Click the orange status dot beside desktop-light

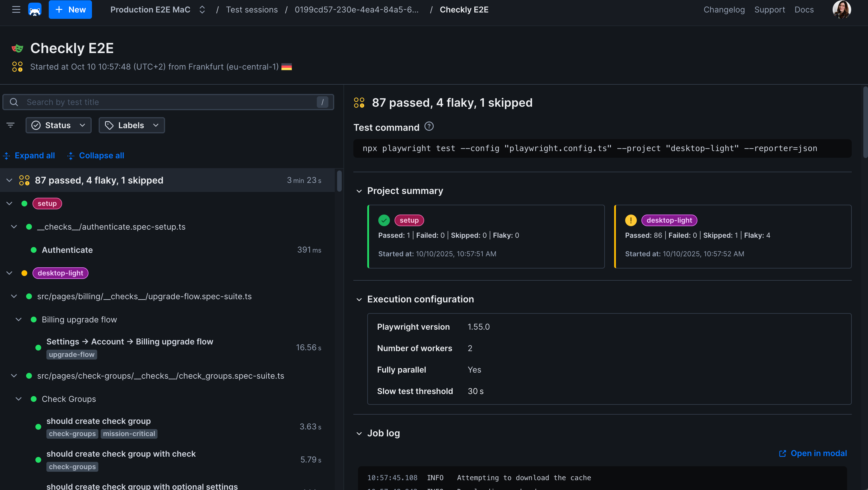click(24, 273)
